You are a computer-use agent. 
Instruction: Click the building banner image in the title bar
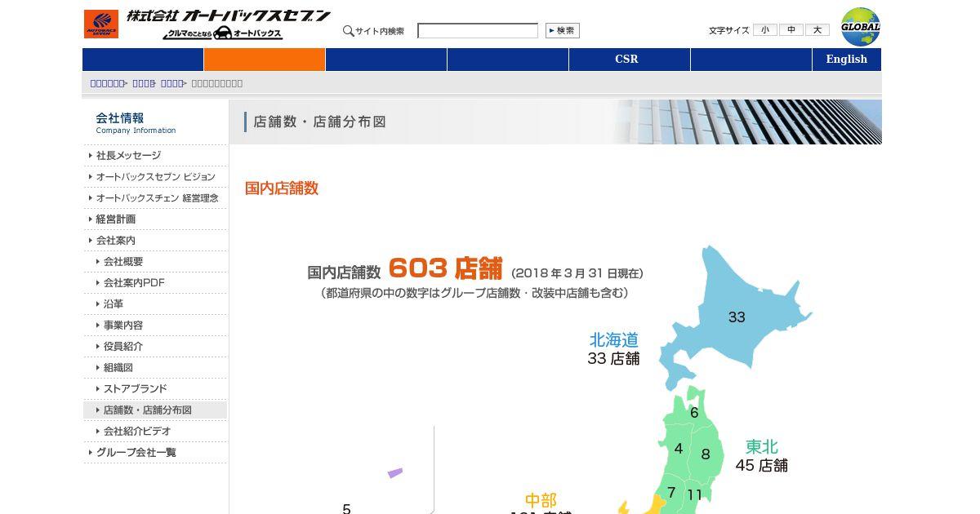(747, 122)
